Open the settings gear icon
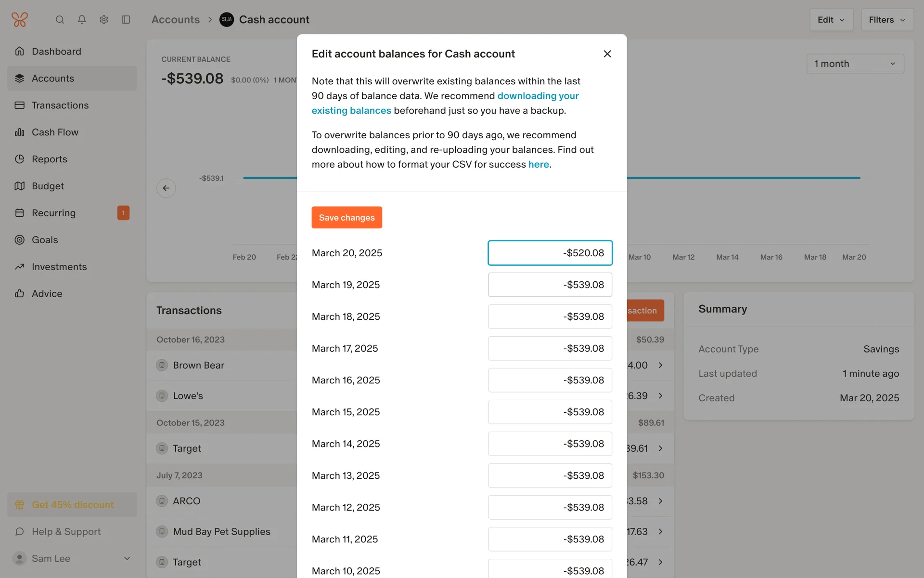Viewport: 924px width, 578px height. pos(104,20)
